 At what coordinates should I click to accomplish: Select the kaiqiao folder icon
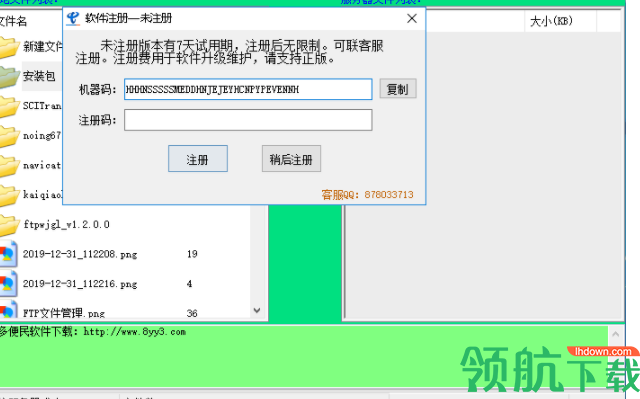point(9,195)
